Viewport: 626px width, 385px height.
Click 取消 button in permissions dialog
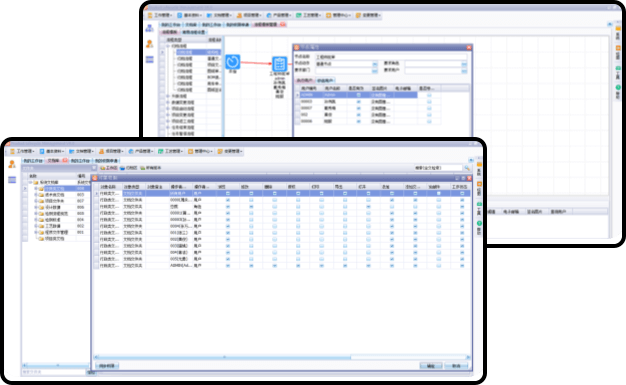coord(456,366)
